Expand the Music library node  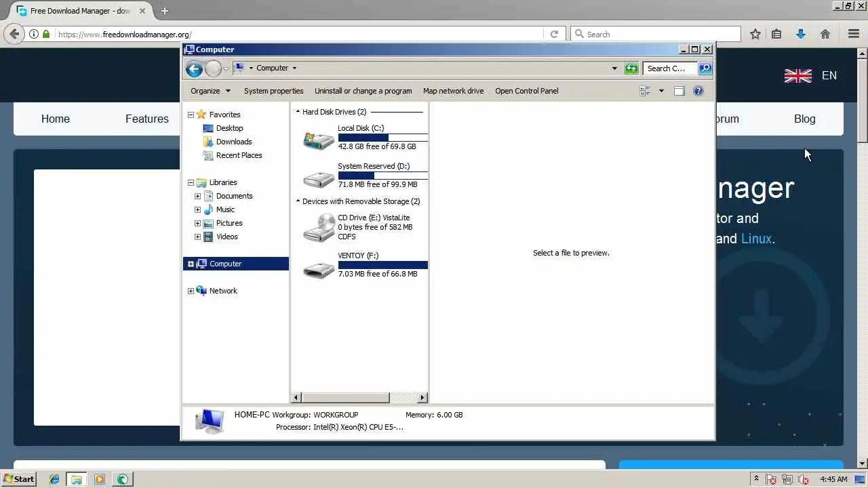tap(197, 209)
